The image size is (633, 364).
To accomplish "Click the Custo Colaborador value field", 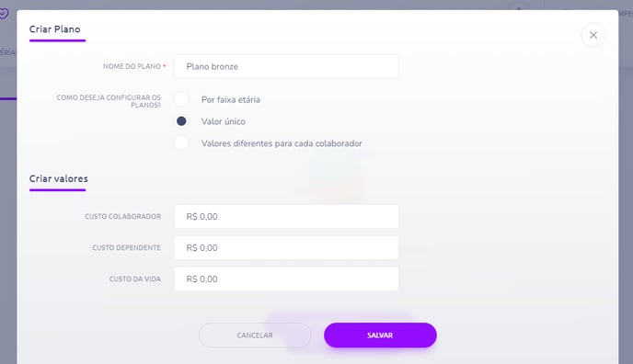I will click(286, 216).
